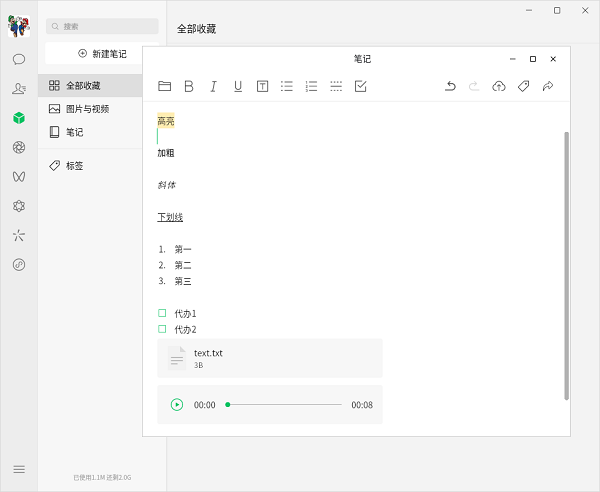Insert numbered list in note
Screen dimensions: 600x492
click(311, 86)
